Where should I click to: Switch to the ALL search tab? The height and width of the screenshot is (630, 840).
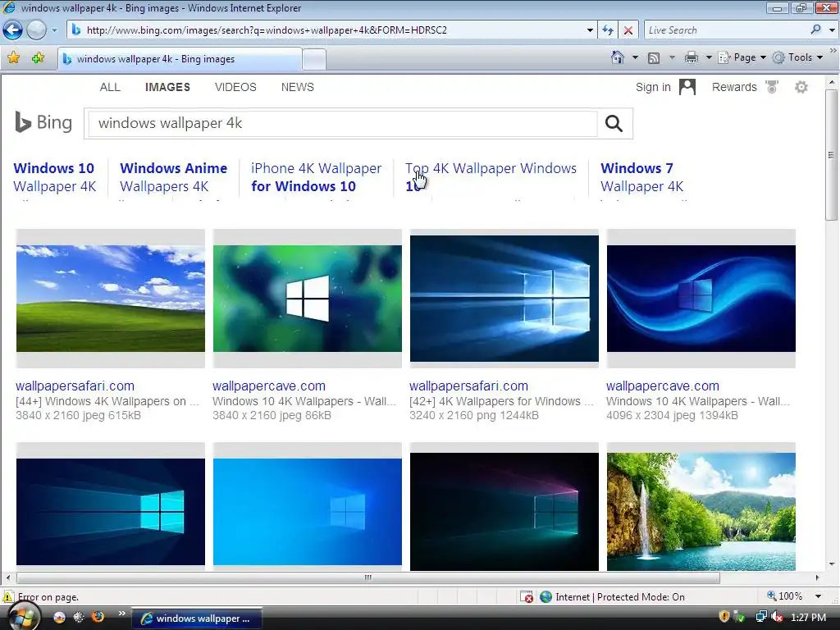tap(110, 87)
